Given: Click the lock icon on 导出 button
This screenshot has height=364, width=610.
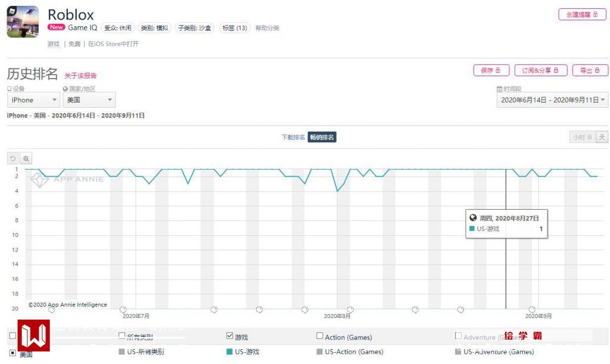Looking at the screenshot, I should [x=597, y=70].
